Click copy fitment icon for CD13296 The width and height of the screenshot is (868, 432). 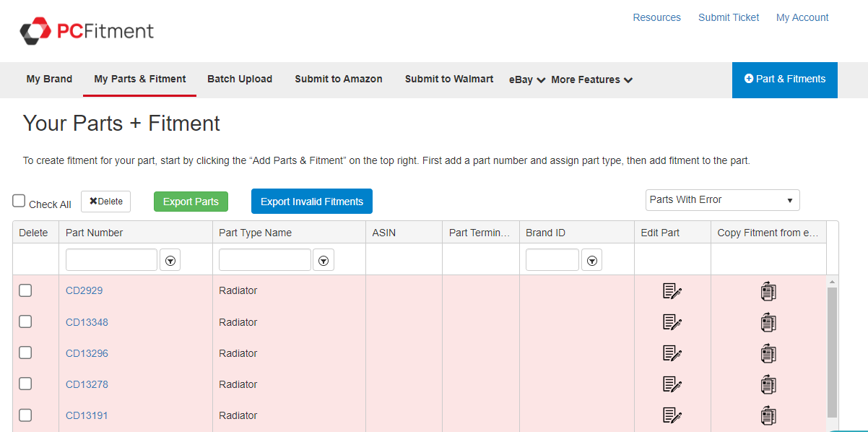(768, 353)
